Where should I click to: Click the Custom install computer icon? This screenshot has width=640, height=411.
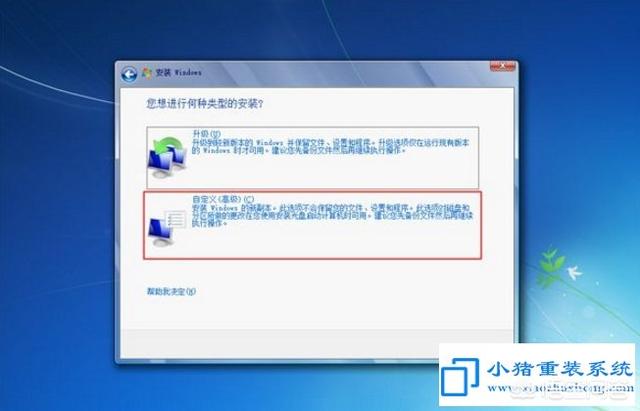tap(167, 228)
